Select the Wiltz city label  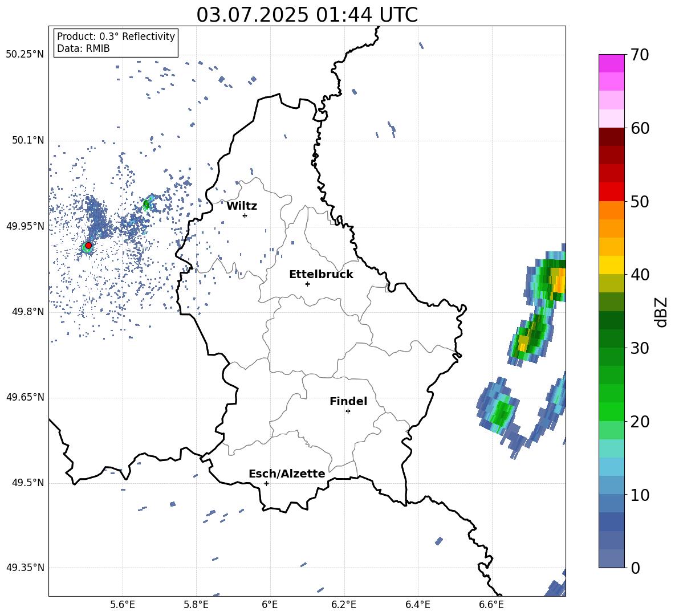[x=242, y=206]
